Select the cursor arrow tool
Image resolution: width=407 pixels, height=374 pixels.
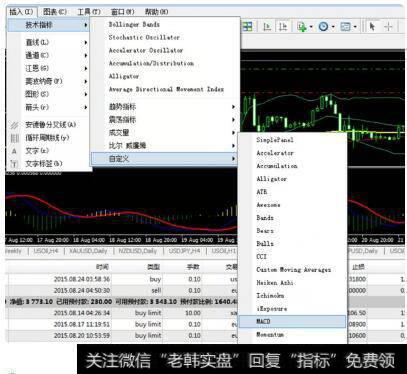click(372, 26)
